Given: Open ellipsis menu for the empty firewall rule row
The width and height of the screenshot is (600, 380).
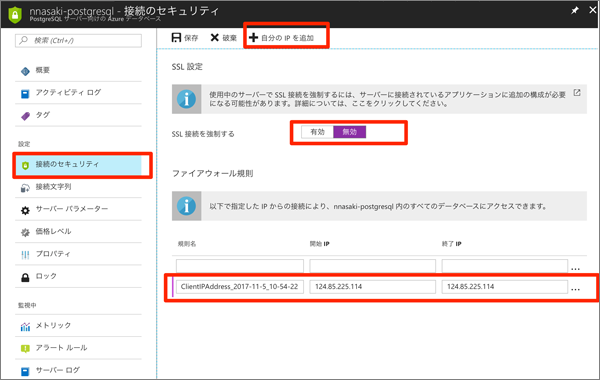Looking at the screenshot, I should pos(575,269).
